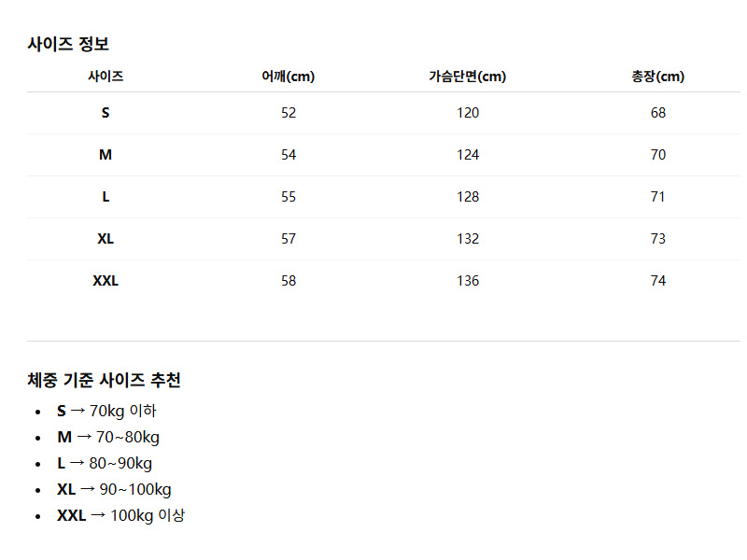
Task: Select the S row label in size table
Action: point(106,113)
